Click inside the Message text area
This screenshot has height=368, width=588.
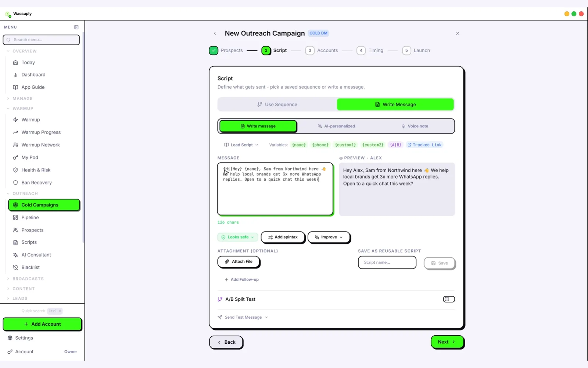[275, 189]
